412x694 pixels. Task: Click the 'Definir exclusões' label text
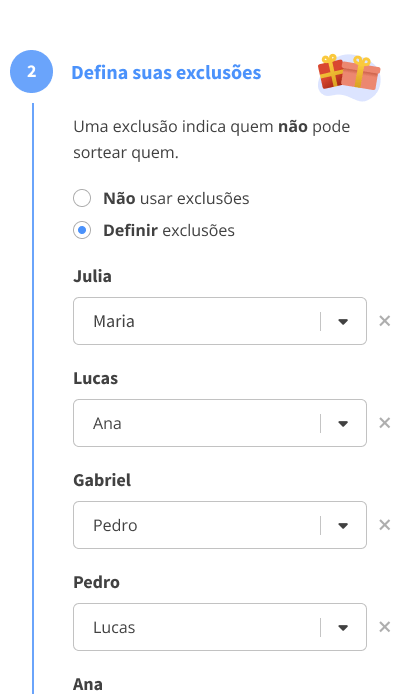click(x=169, y=230)
